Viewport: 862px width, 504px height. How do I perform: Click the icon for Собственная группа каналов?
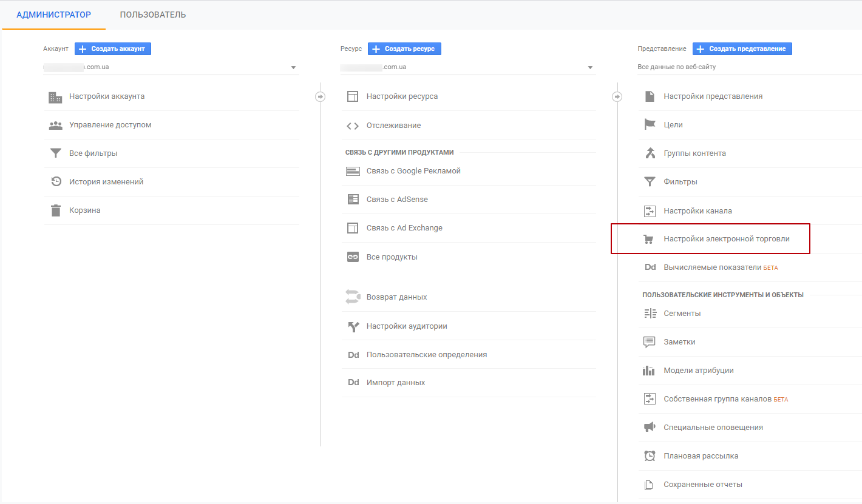point(650,399)
